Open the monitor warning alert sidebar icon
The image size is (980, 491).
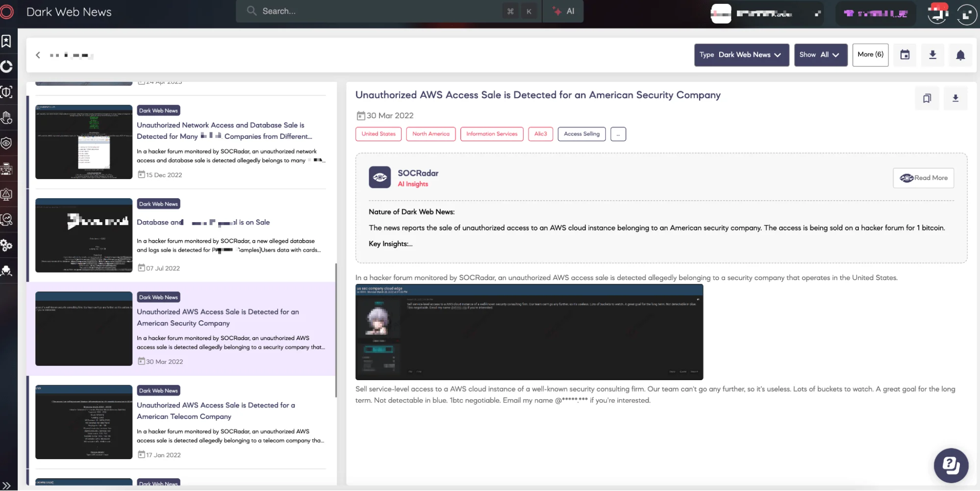coord(6,194)
